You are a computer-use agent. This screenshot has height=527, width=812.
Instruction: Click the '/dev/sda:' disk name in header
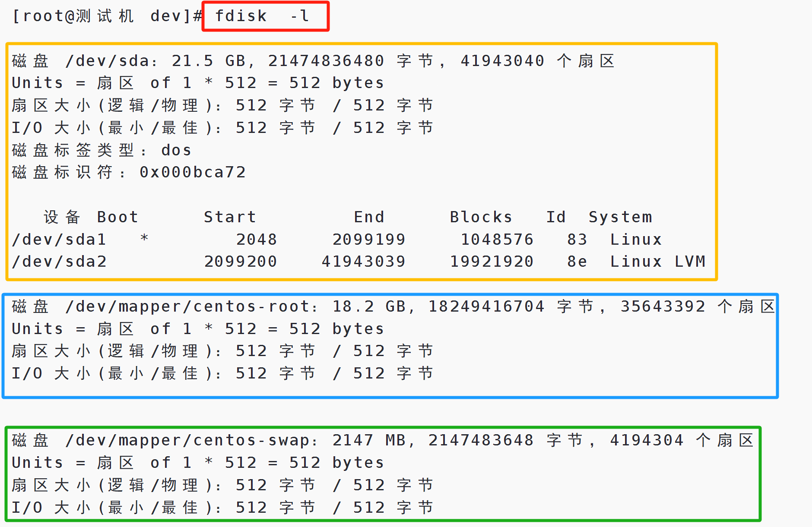tap(111, 61)
